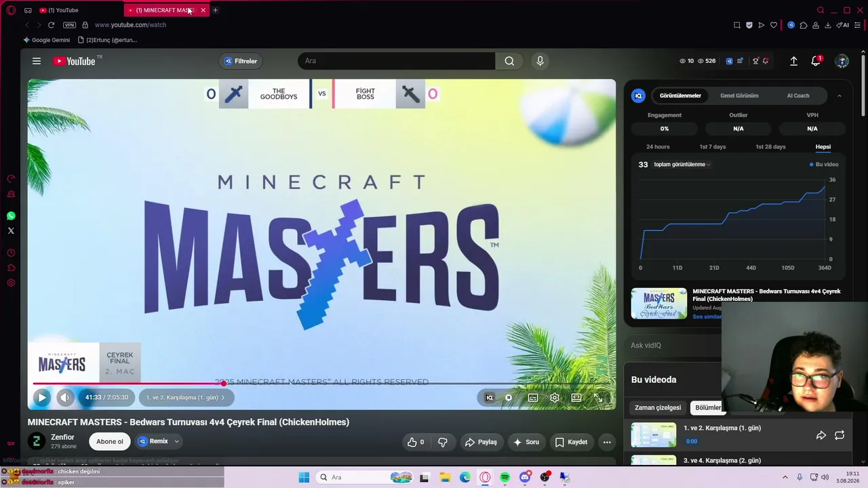This screenshot has width=868, height=488.
Task: Open chapter thumbnail for 1. ve 2. Karşılaşma
Action: pos(654,434)
